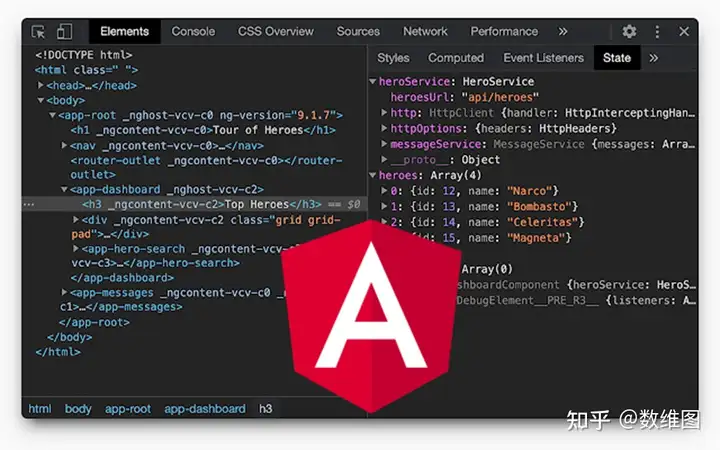The image size is (720, 450).
Task: Select the Event Listeners sidebar tab
Action: point(544,58)
